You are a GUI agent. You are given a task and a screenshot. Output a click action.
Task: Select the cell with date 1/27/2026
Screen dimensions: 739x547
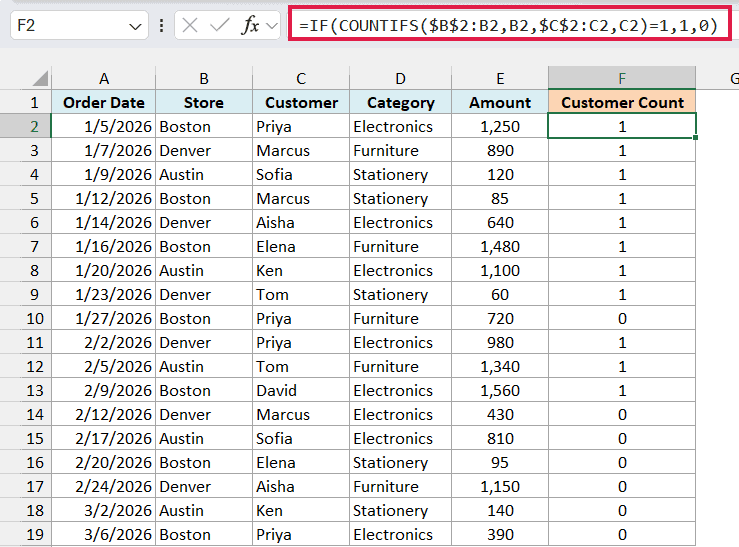(104, 318)
